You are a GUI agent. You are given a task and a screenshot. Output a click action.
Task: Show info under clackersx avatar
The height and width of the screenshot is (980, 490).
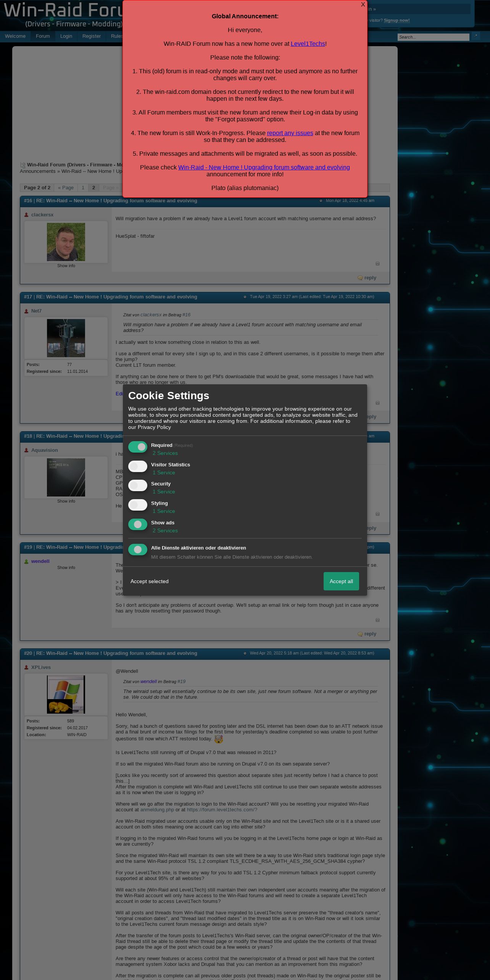[66, 266]
